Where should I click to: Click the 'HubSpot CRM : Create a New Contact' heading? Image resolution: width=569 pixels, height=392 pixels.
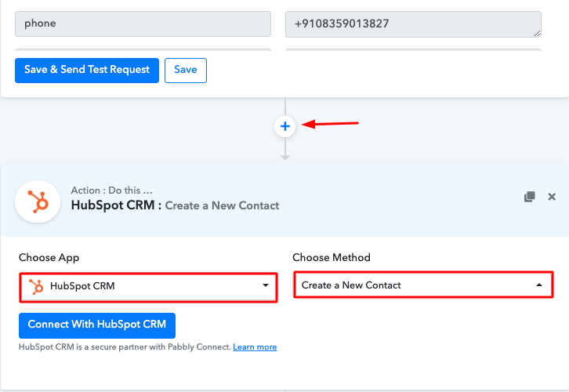tap(175, 205)
